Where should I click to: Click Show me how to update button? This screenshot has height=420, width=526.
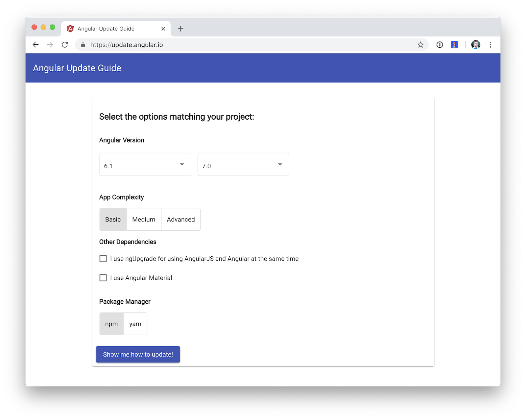pos(138,354)
